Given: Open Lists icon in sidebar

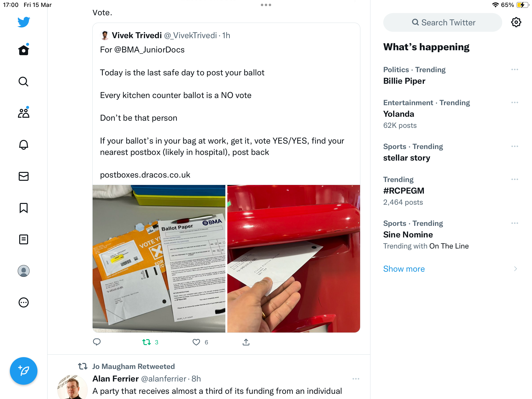Looking at the screenshot, I should click(x=24, y=239).
